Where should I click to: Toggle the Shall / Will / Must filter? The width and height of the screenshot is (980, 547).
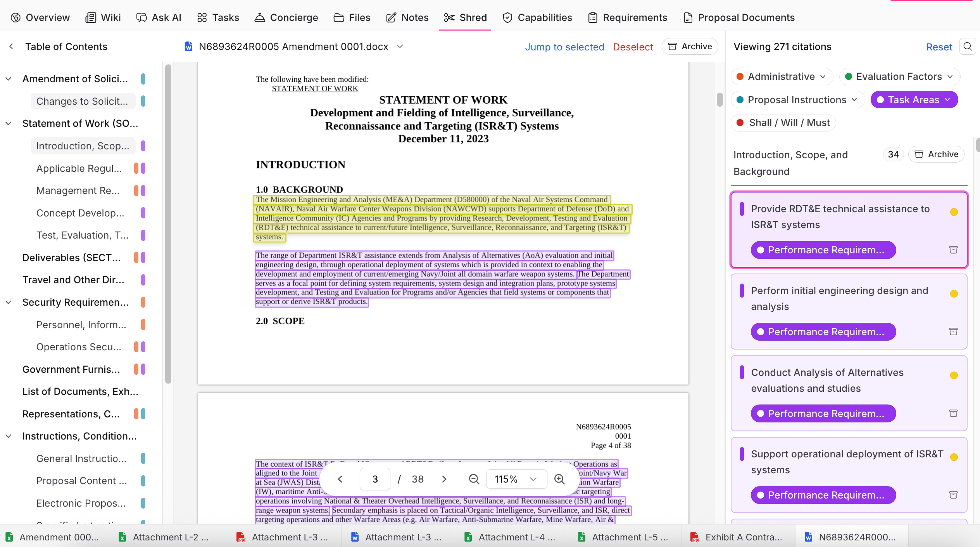[x=783, y=123]
